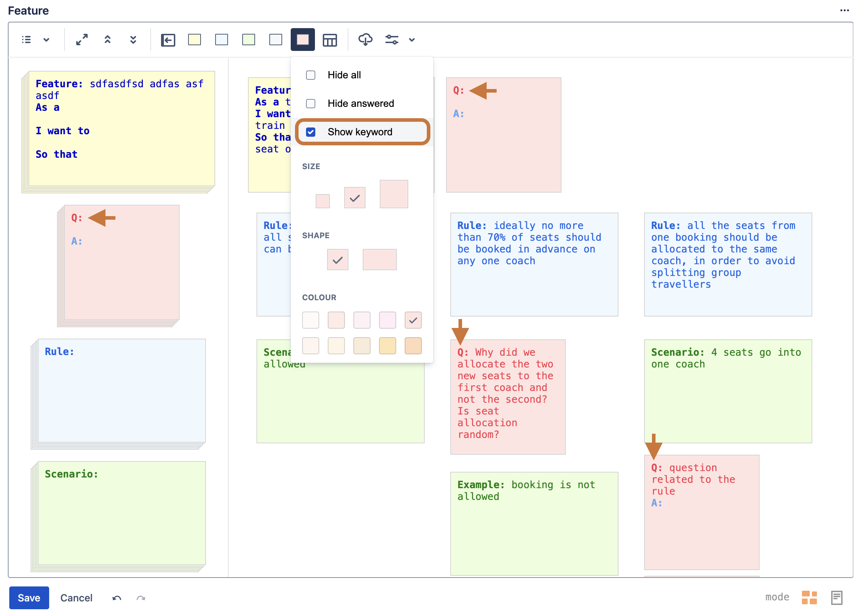Open the sliders settings icon
This screenshot has height=616, width=865.
click(x=392, y=40)
